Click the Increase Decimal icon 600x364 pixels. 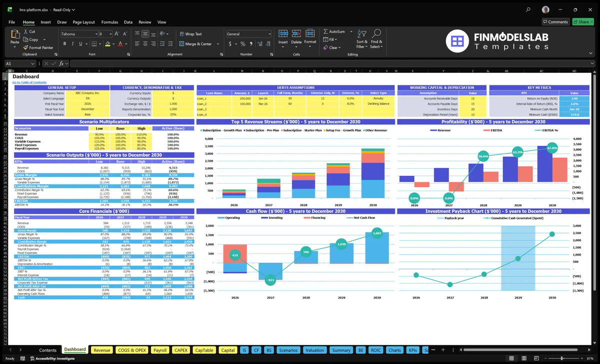(x=259, y=44)
